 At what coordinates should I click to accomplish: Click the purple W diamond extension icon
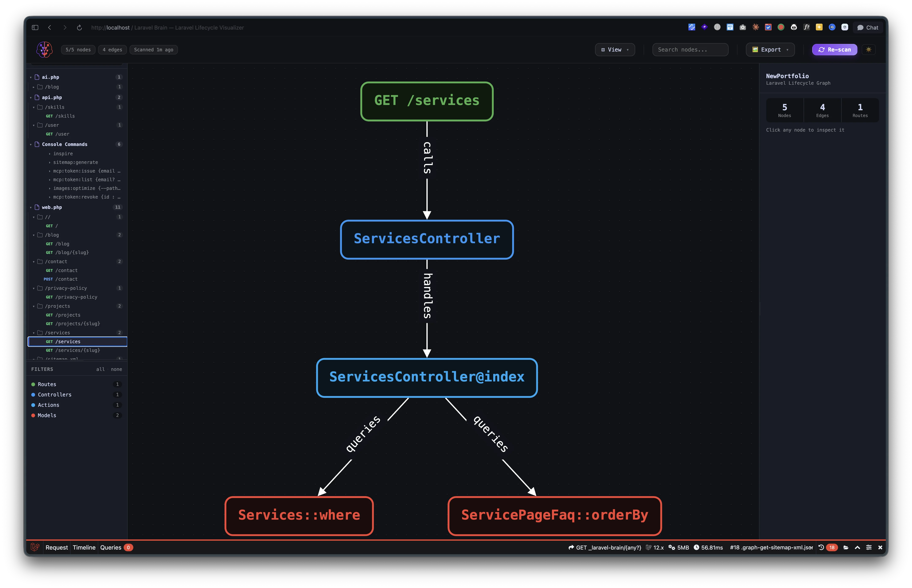coord(704,27)
